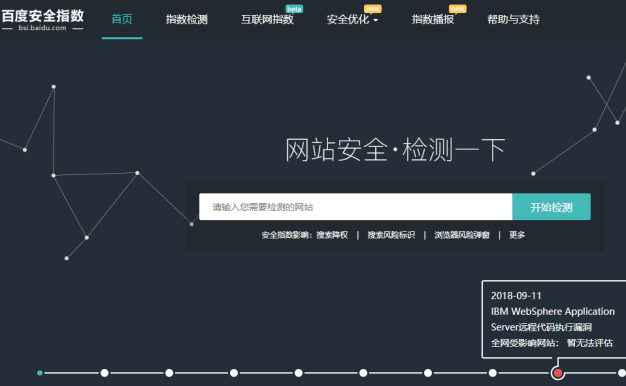Open 指数播报 menu item

click(433, 19)
